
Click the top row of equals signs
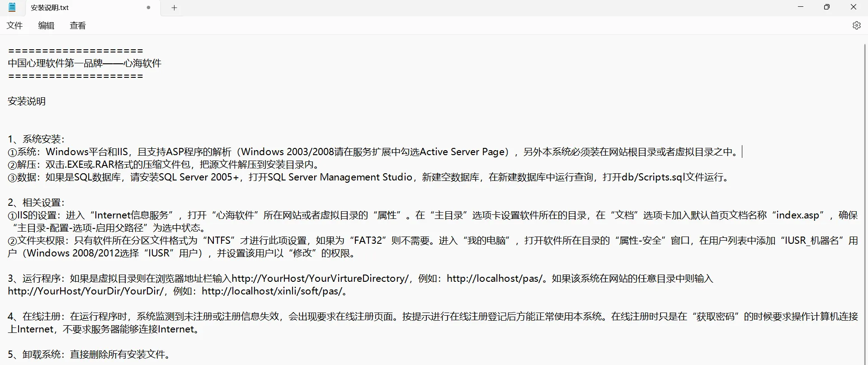pyautogui.click(x=75, y=51)
